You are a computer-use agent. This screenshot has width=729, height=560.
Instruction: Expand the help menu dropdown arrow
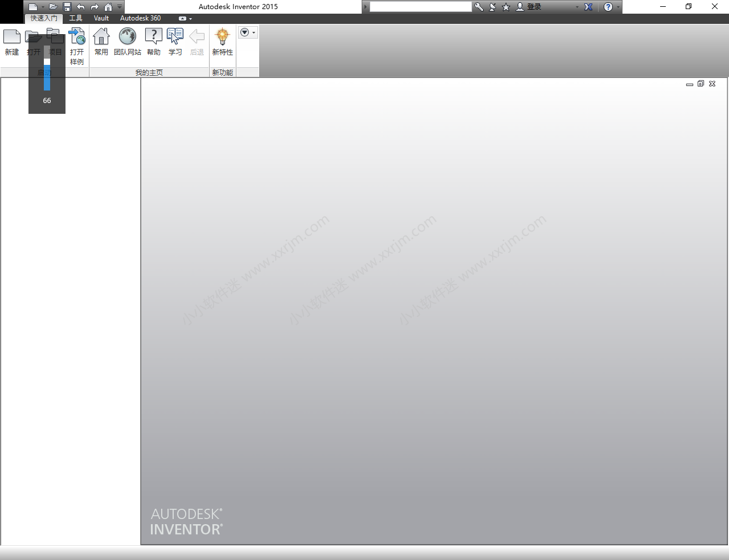click(618, 7)
